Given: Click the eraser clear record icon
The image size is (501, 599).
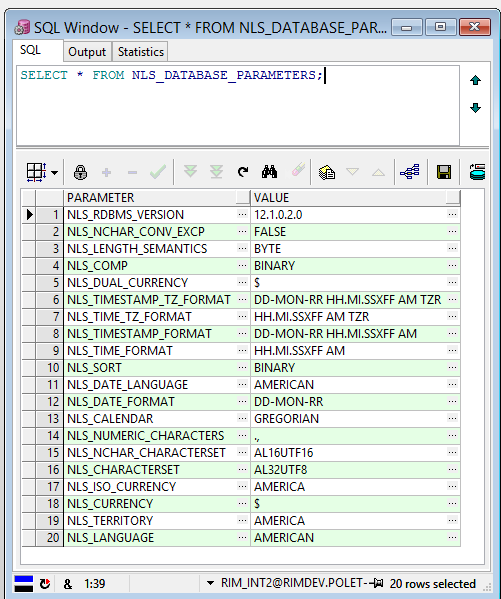Looking at the screenshot, I should 298,170.
